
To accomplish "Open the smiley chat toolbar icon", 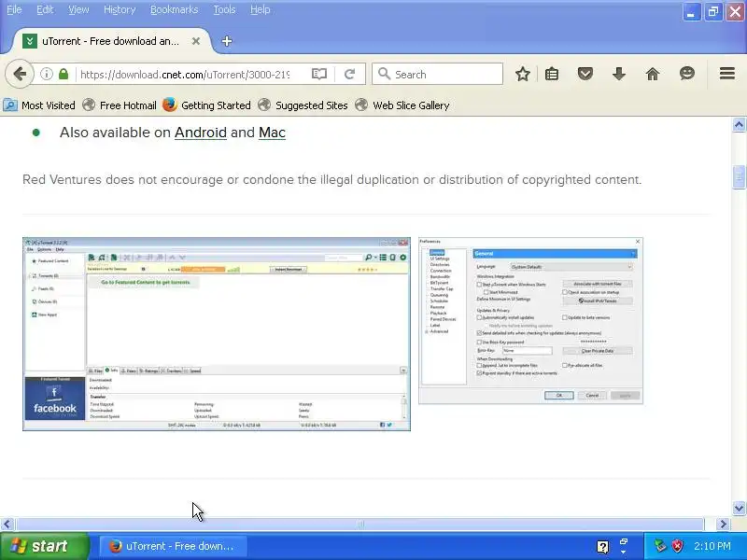I will tap(687, 74).
